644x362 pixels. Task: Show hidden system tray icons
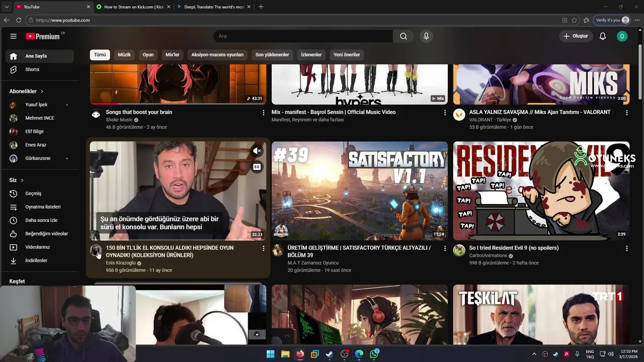[534, 354]
